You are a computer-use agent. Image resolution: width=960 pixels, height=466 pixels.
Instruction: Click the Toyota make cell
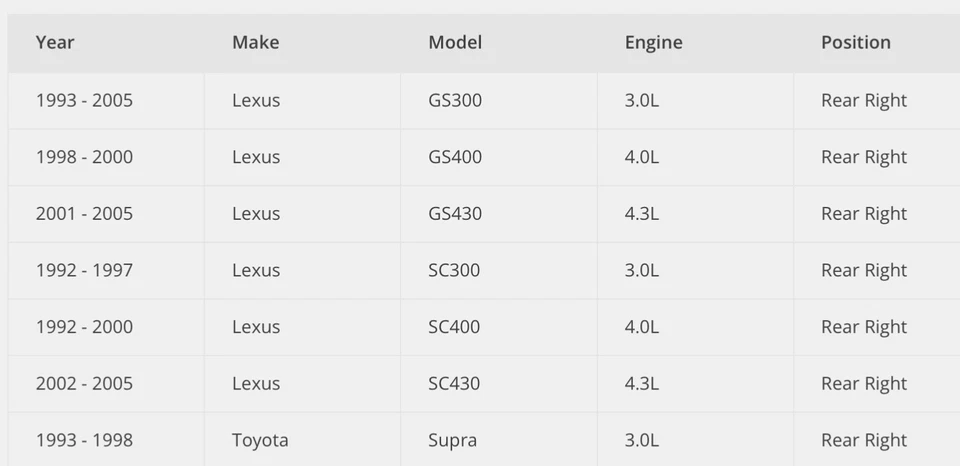click(260, 440)
